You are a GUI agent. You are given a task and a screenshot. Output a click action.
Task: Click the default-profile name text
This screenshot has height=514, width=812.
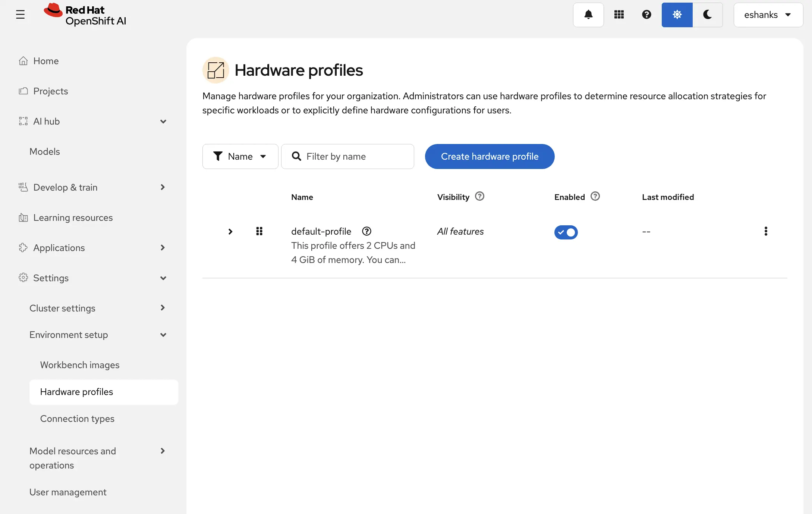click(x=321, y=231)
